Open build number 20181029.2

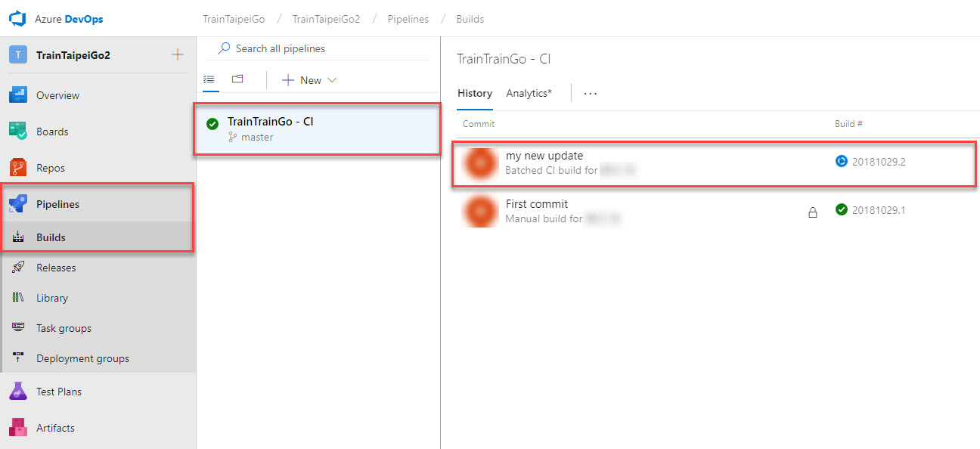point(879,162)
